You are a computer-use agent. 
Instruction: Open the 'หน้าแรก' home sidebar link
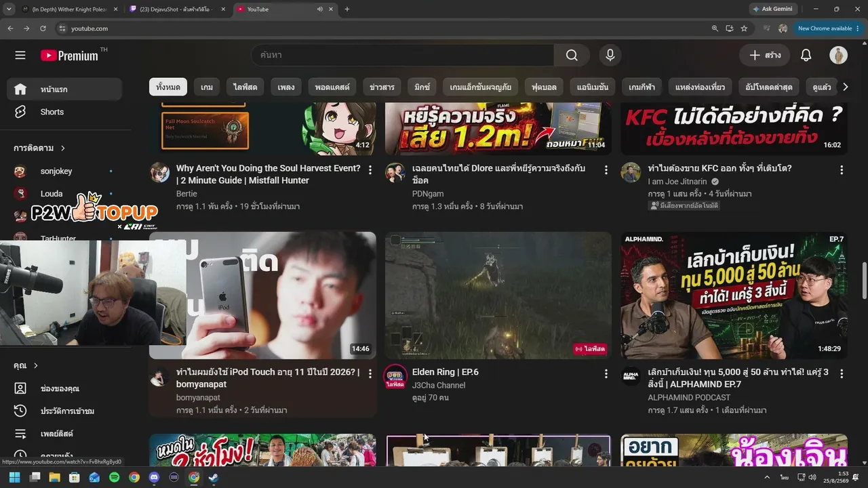tap(64, 89)
